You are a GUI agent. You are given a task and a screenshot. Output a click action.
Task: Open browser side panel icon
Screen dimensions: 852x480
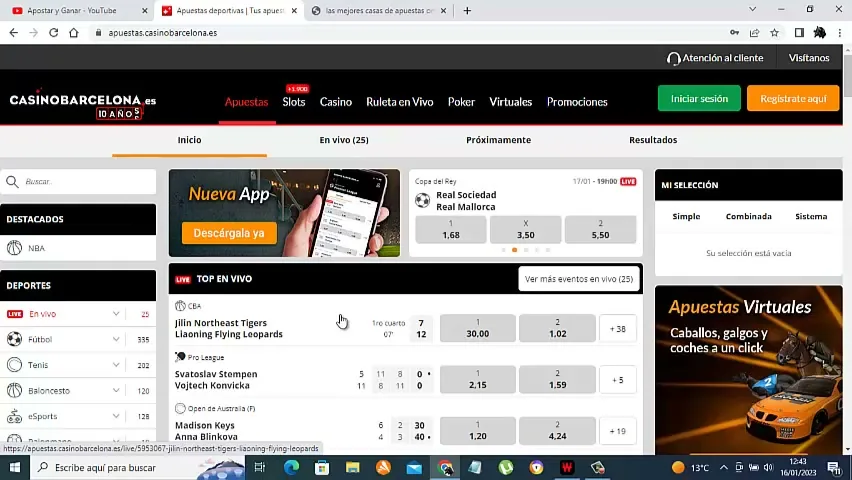(799, 33)
